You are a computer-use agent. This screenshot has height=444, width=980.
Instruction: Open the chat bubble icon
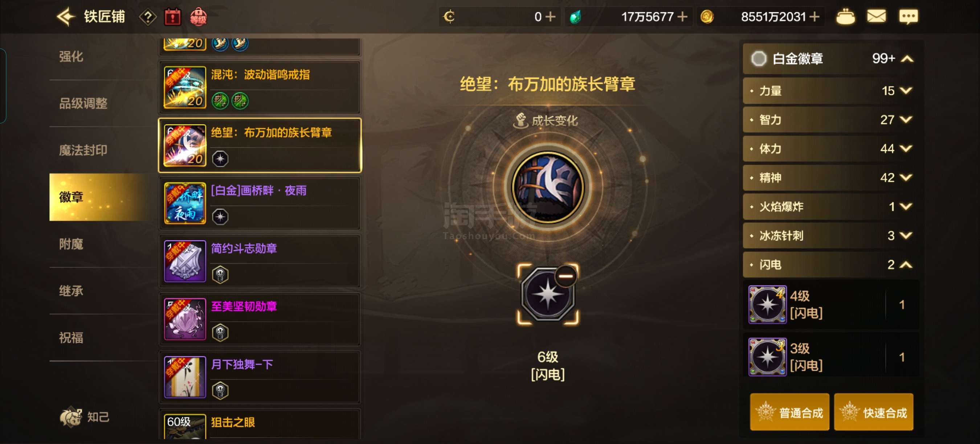(908, 17)
